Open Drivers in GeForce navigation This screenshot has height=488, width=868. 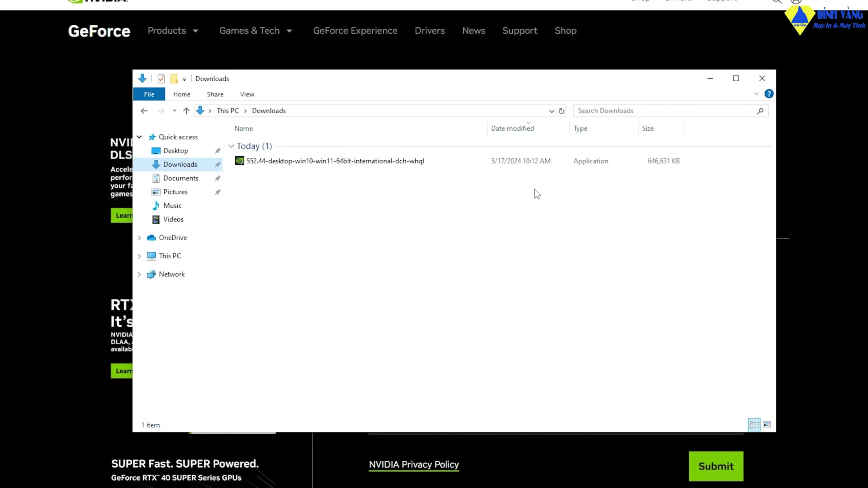[x=430, y=31]
